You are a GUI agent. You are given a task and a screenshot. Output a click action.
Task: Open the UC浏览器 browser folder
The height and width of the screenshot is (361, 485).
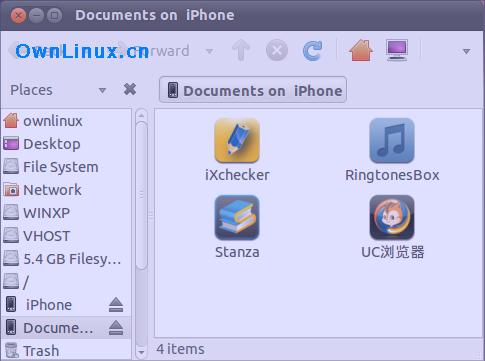392,227
